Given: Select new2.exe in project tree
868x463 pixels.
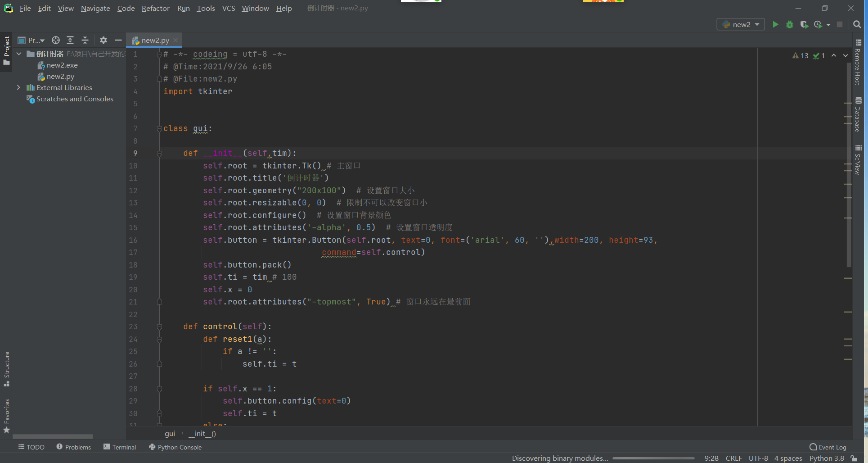Looking at the screenshot, I should (57, 65).
